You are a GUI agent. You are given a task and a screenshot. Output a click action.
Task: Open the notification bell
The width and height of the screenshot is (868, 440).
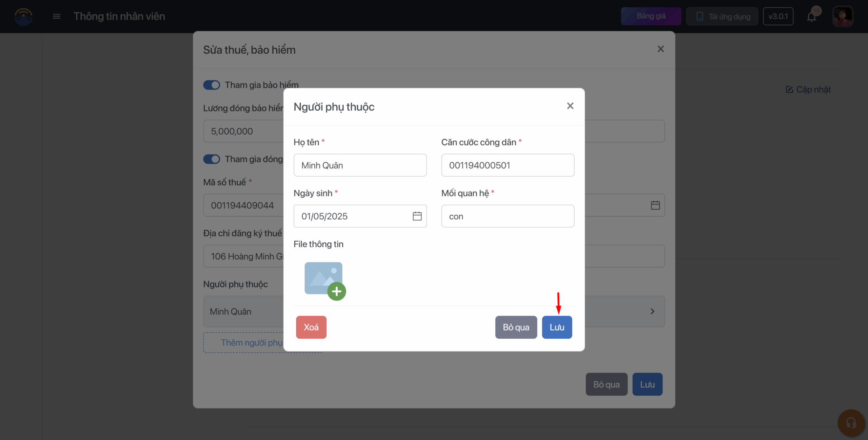point(811,17)
